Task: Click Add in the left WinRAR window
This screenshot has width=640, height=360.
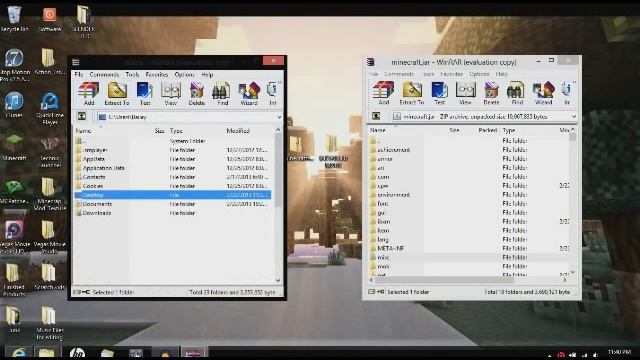Action: click(89, 94)
